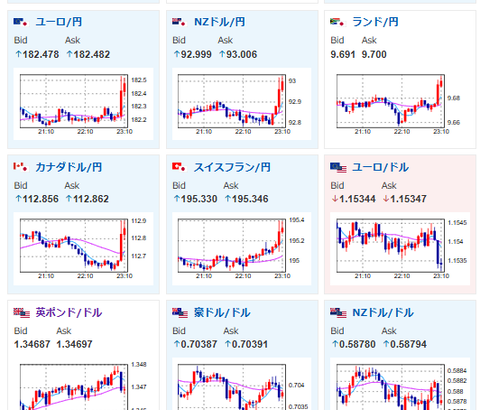Open the スイスフラン/円 candlestick chart

(242, 249)
